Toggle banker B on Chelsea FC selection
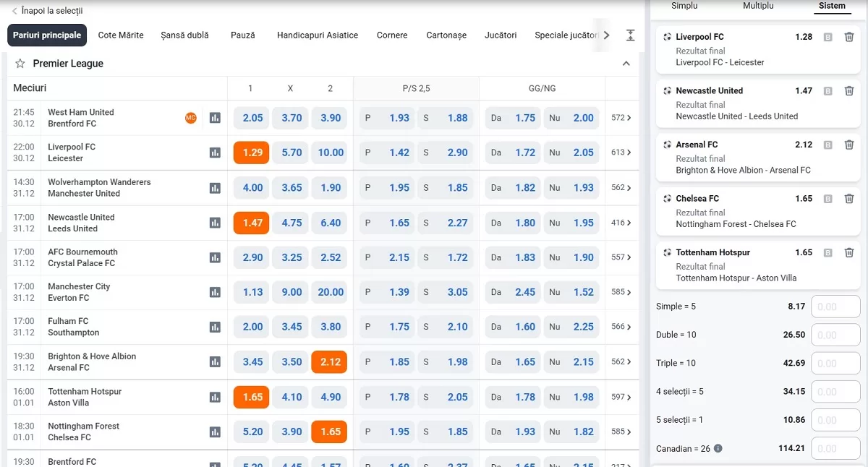 [x=828, y=199]
